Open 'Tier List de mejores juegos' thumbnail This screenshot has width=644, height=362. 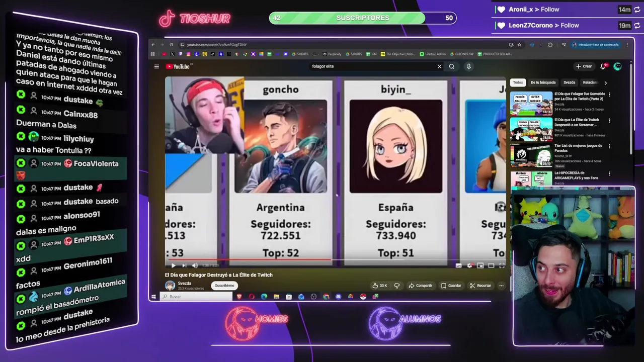pos(531,155)
